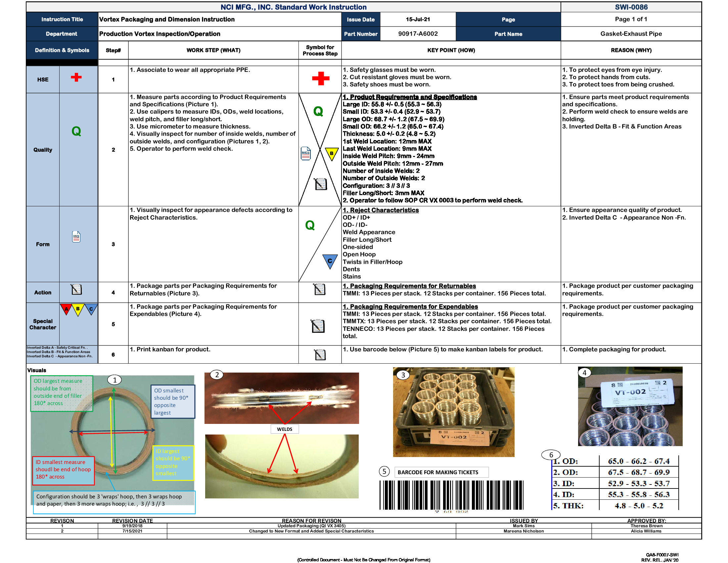Select the Part Number 90917-A6002 field
This screenshot has width=728, height=563.
pos(418,34)
